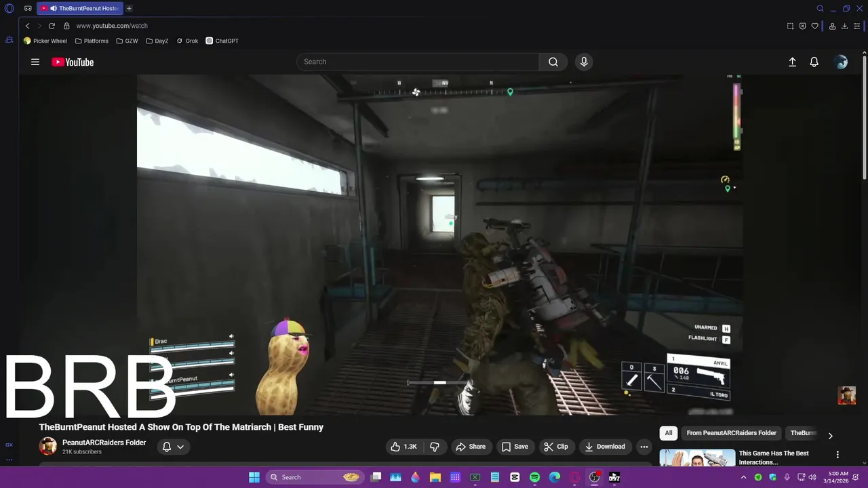Viewport: 868px width, 488px height.
Task: Show next filter chips arrow
Action: tap(830, 436)
